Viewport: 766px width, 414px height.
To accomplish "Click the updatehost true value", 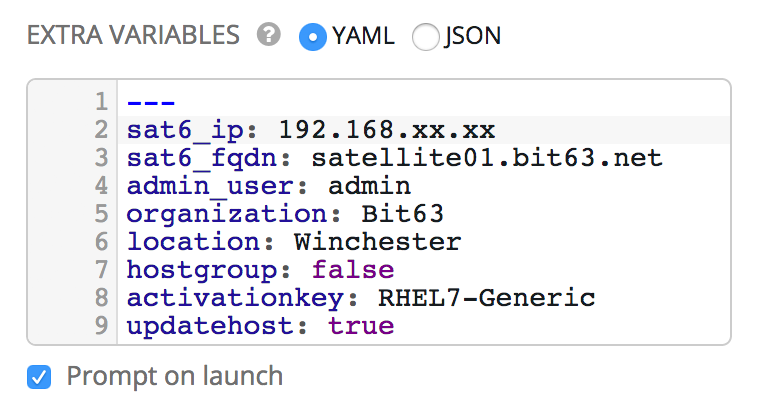I will [x=360, y=326].
